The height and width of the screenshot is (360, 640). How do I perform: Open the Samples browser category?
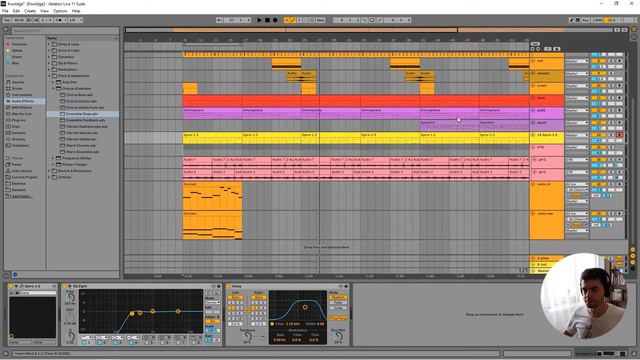(x=19, y=133)
